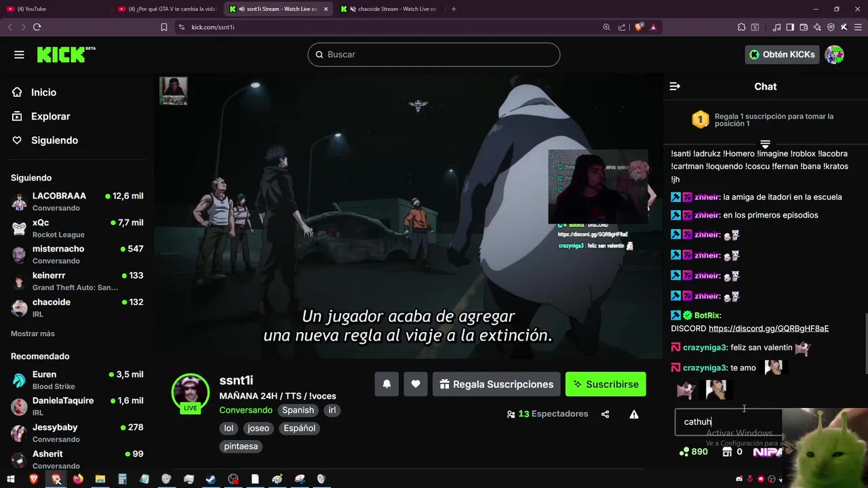Open Firefox from the taskbar

[78, 479]
